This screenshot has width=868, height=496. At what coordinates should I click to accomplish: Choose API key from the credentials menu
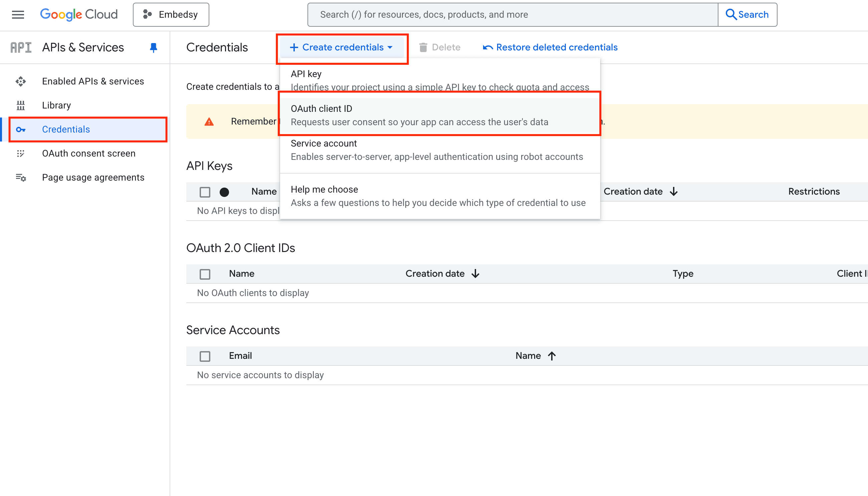click(440, 80)
